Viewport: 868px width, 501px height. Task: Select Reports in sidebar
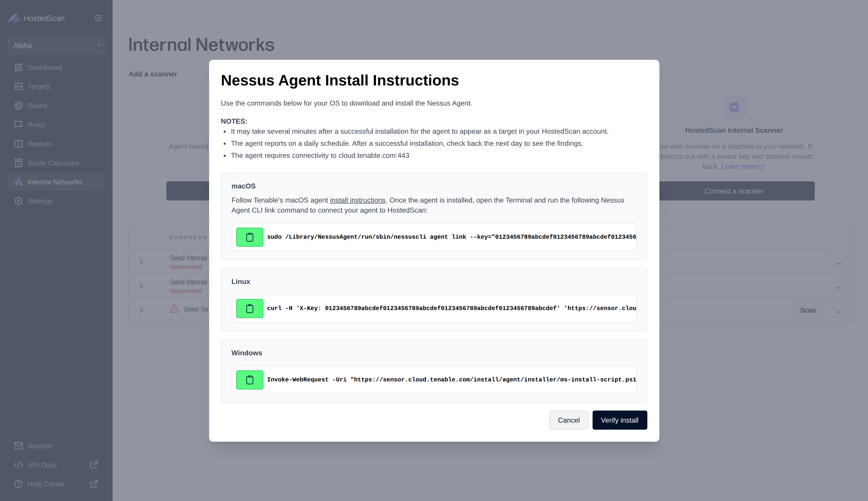coord(57,144)
